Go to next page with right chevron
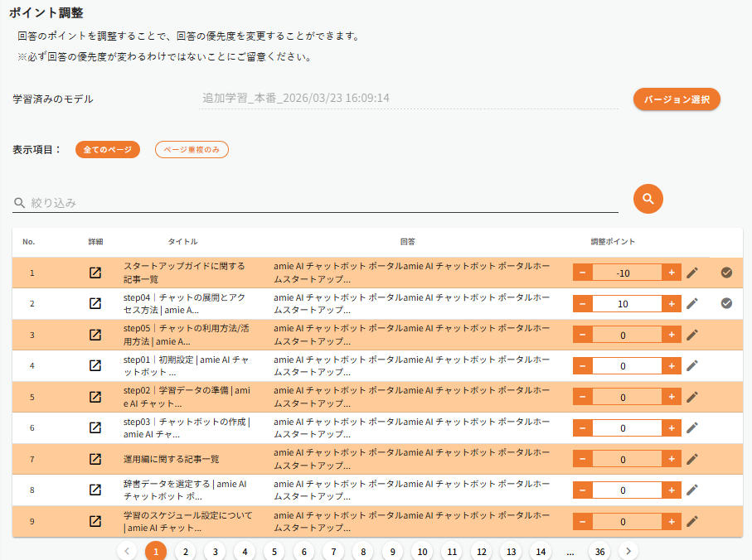752x560 pixels. [x=628, y=551]
